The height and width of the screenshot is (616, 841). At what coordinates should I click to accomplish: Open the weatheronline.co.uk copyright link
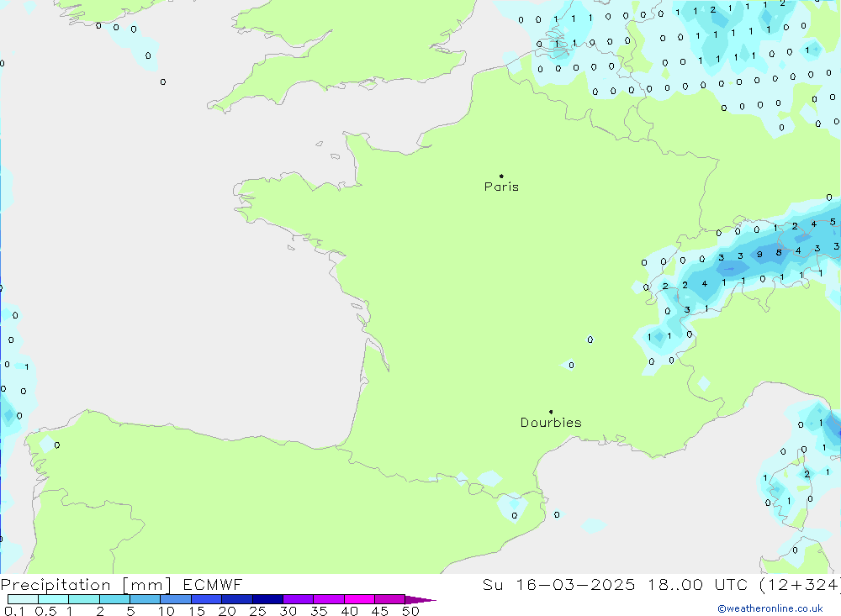[770, 608]
